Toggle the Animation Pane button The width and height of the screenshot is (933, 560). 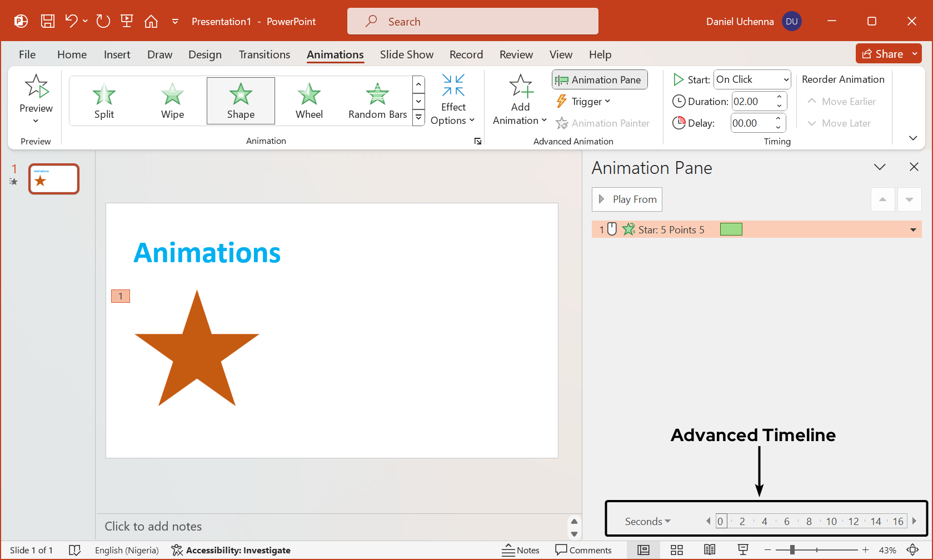click(x=600, y=79)
